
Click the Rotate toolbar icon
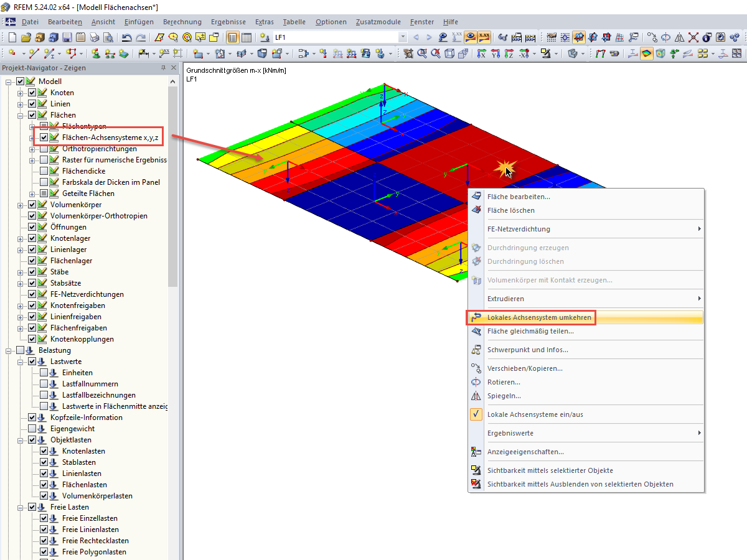click(665, 37)
